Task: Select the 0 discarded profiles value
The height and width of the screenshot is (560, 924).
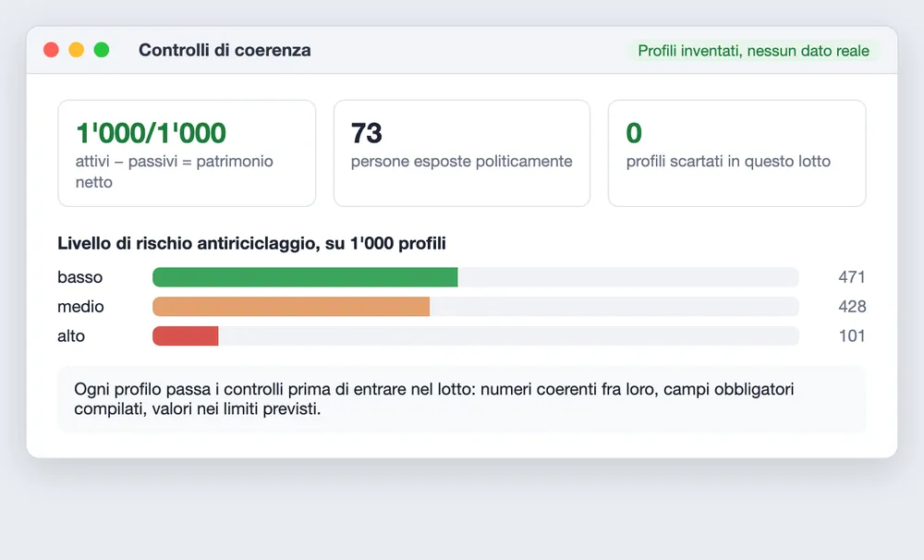Action: [x=634, y=133]
